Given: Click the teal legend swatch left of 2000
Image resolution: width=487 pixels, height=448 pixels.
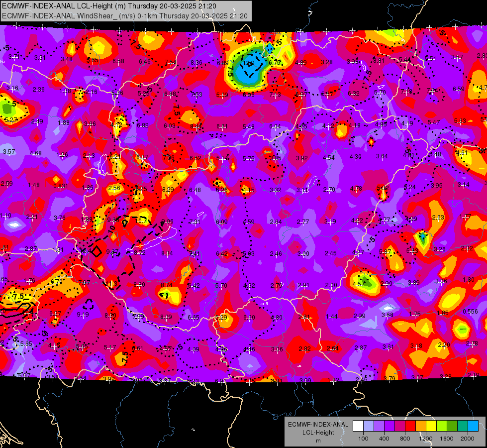Looking at the screenshot, I should tap(463, 426).
